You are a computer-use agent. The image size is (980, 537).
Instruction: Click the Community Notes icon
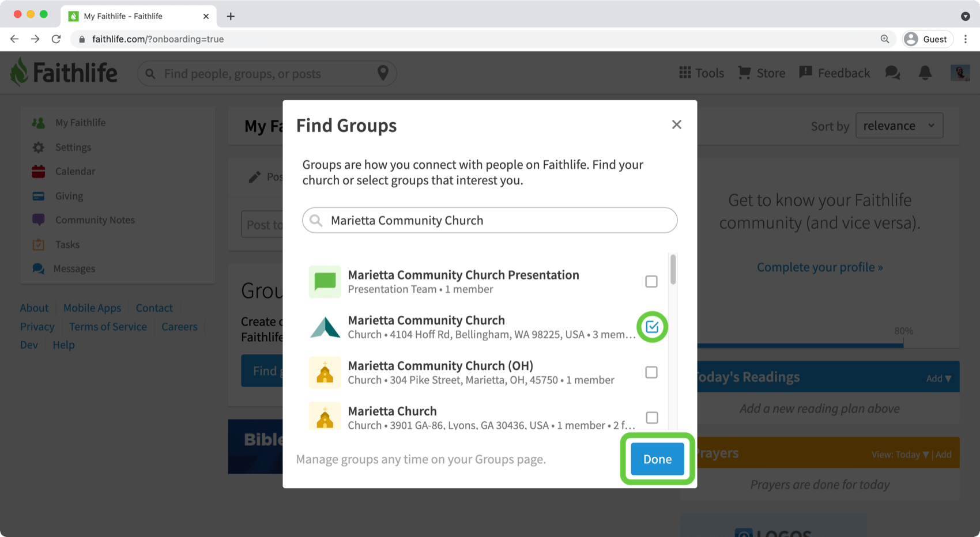[39, 220]
